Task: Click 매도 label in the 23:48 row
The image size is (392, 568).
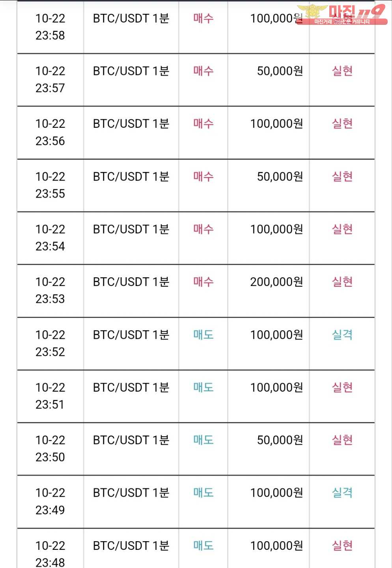Action: [203, 546]
